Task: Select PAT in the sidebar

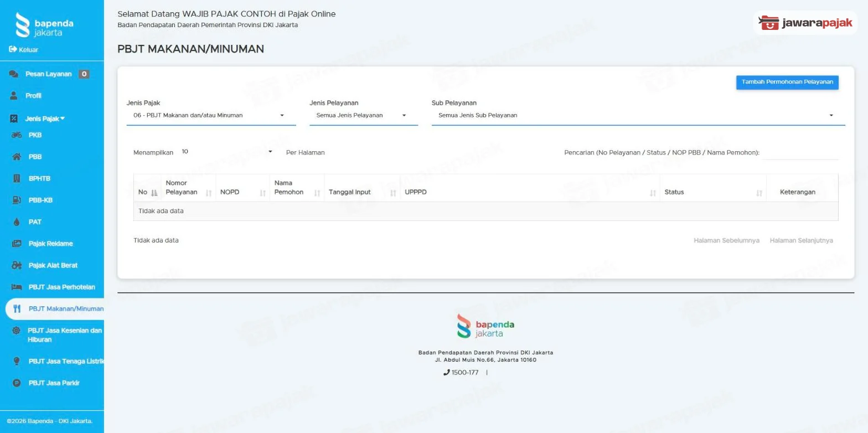Action: [x=35, y=222]
